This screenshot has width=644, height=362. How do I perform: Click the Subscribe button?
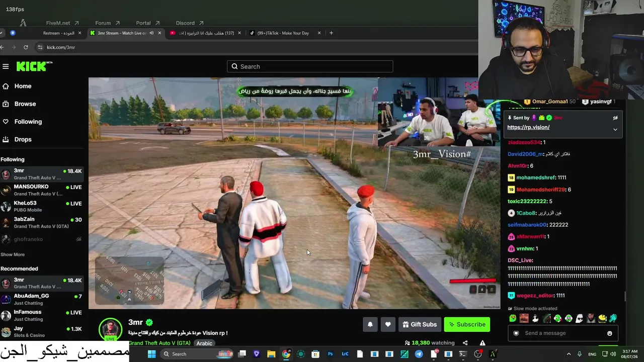coord(467,324)
